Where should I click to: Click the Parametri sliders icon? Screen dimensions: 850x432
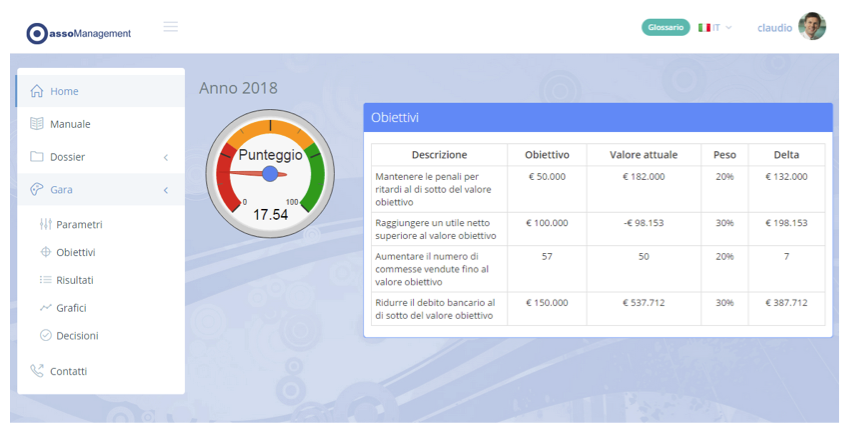click(46, 224)
